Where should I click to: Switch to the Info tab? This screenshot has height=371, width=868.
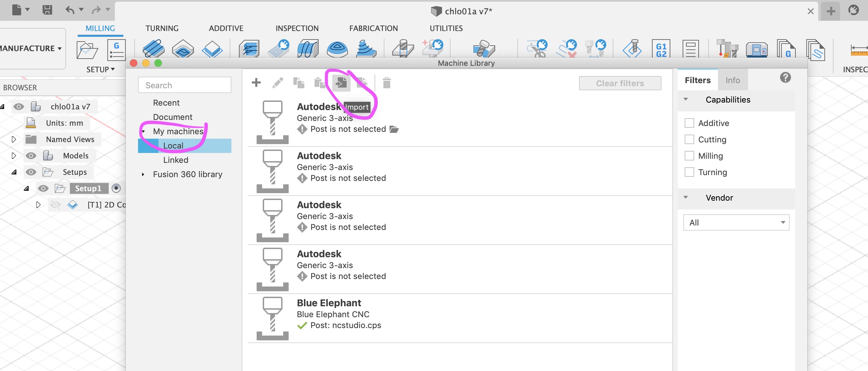[x=733, y=80]
